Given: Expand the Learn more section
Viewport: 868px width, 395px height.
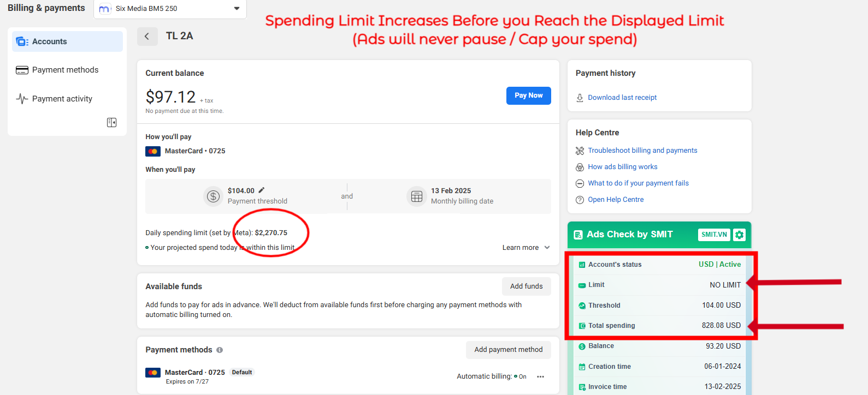Looking at the screenshot, I should (526, 248).
